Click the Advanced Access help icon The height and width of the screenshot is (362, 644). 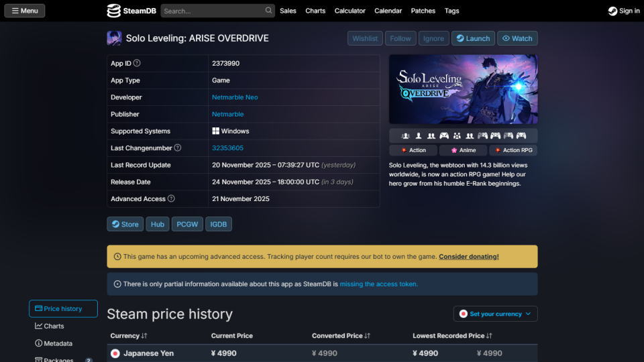[171, 198]
